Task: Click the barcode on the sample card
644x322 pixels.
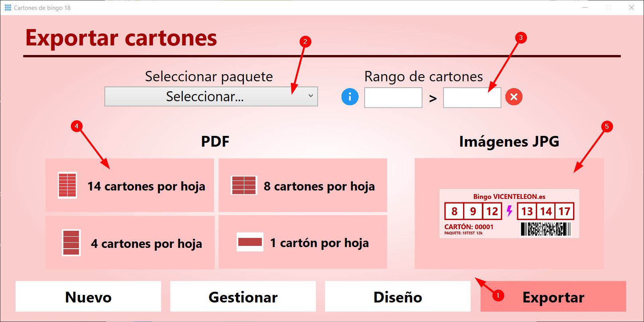Action: tap(546, 229)
